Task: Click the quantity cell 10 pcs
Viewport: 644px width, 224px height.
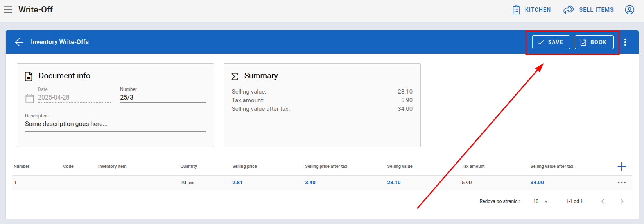Action: 187,183
